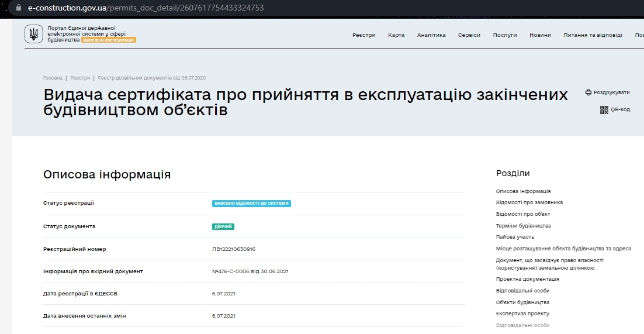Go to Головна breadcrumb link

53,78
